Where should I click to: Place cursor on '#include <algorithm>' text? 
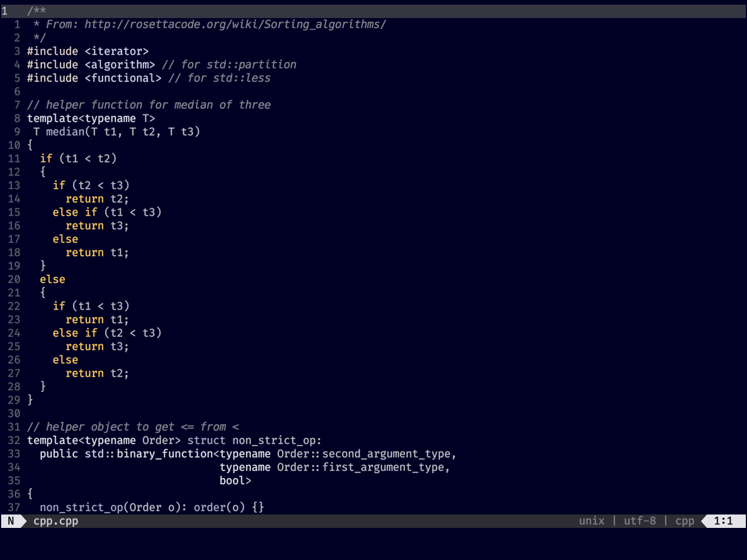click(91, 65)
